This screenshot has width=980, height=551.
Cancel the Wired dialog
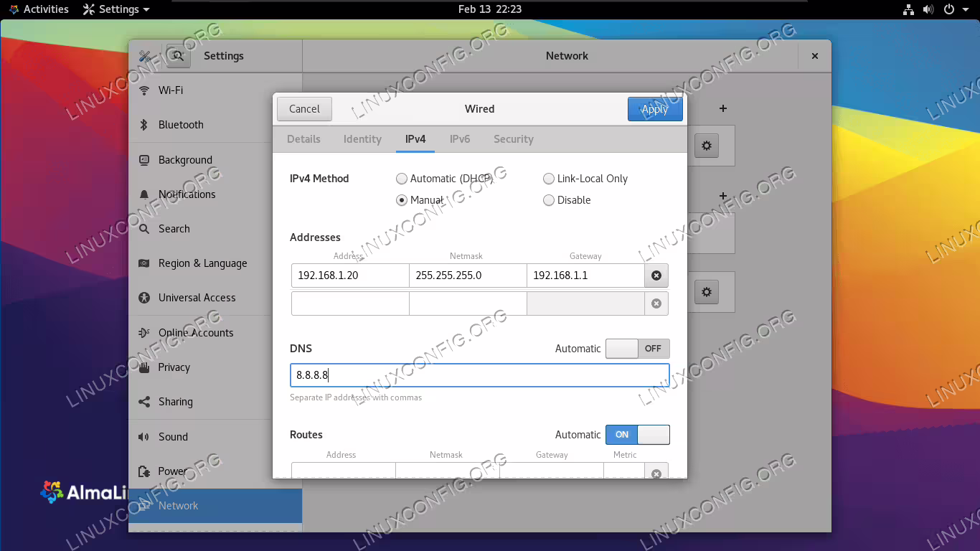click(x=304, y=109)
